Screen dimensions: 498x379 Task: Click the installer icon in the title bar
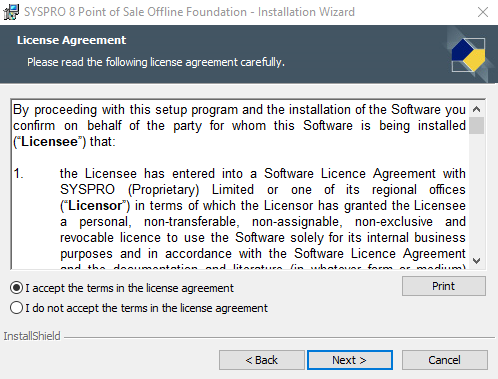point(11,12)
